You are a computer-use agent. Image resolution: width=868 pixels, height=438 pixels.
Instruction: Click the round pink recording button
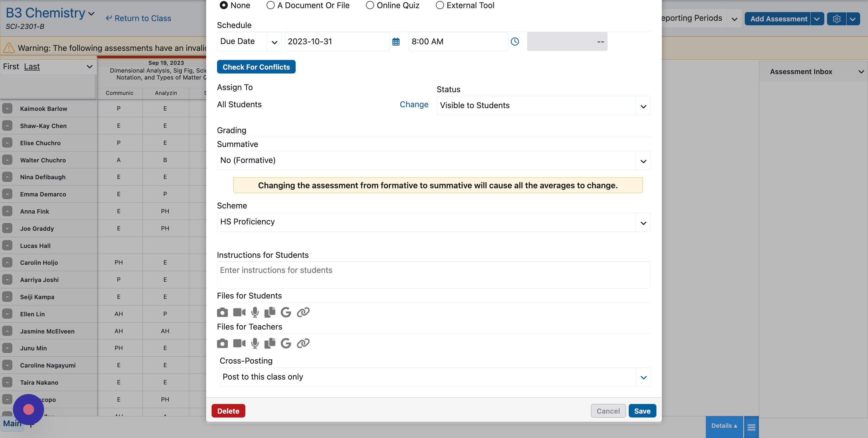(x=29, y=409)
